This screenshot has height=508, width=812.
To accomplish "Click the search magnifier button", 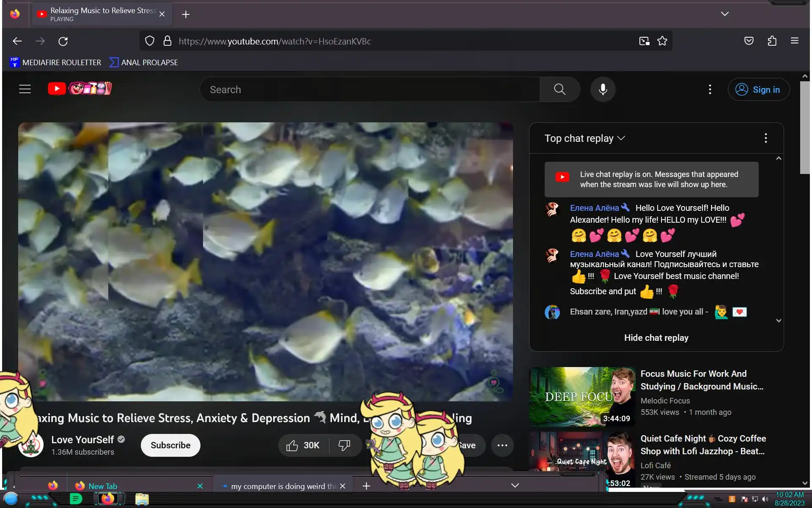I will coord(560,89).
